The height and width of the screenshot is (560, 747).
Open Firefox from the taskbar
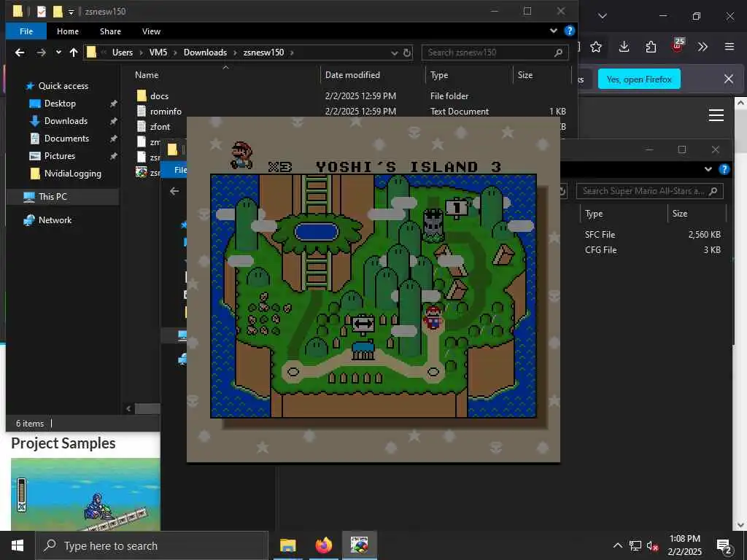[323, 545]
